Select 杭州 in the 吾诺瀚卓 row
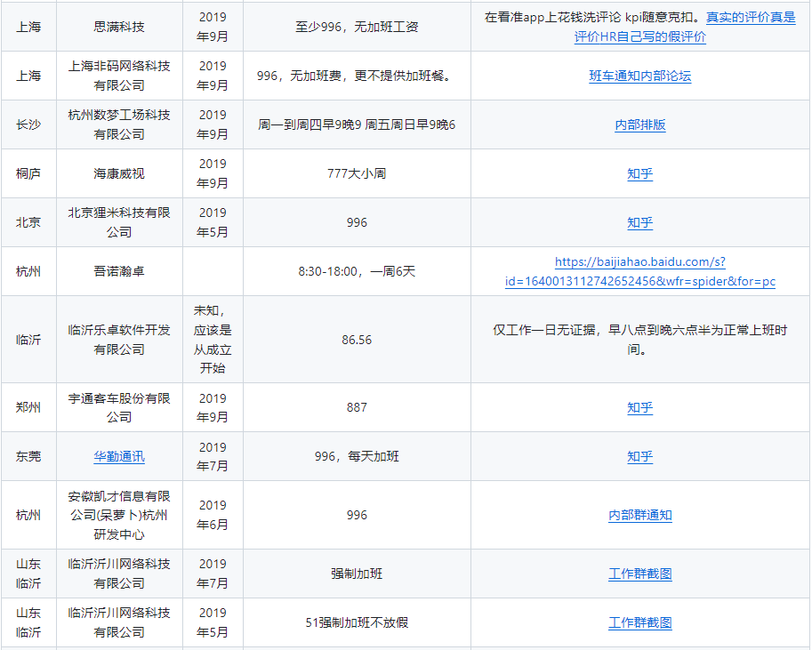The image size is (812, 650). click(x=28, y=271)
